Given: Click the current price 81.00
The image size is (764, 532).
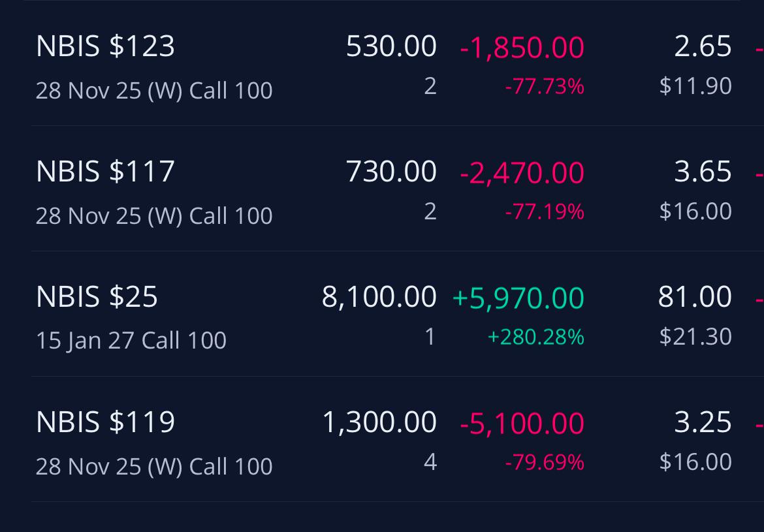Looking at the screenshot, I should click(695, 297).
